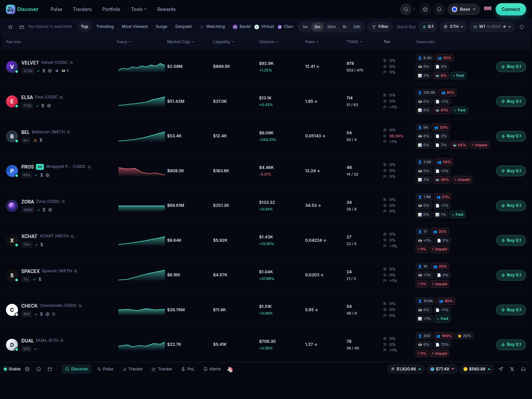Switch to Surge tab
532x399 pixels.
161,27
